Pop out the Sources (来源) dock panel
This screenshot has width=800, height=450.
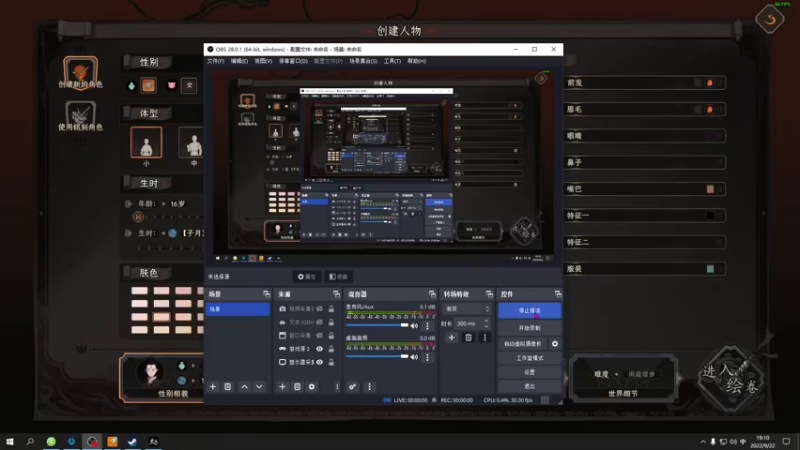(336, 294)
